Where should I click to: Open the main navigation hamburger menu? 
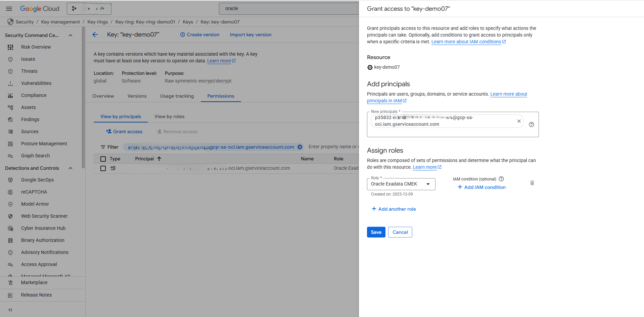(9, 8)
